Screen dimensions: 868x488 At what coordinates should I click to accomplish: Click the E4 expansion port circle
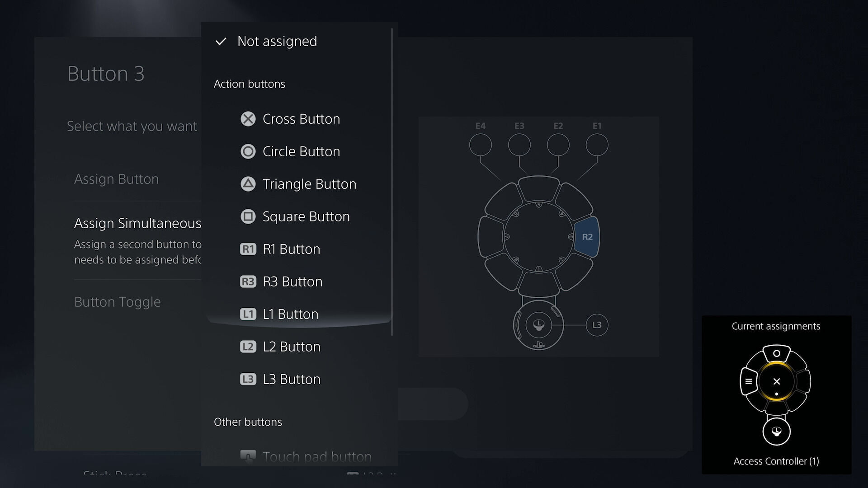(x=480, y=145)
